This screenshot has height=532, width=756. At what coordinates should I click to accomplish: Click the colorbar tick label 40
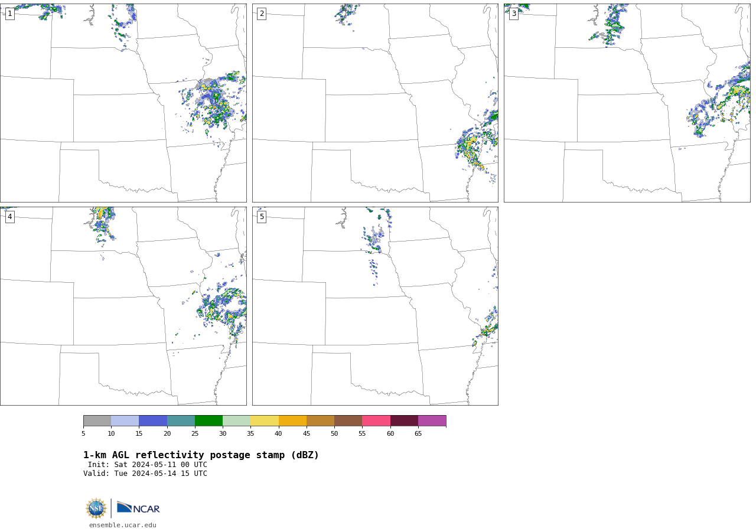click(x=278, y=434)
